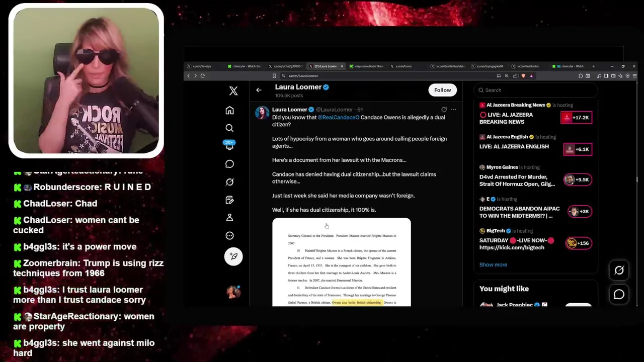Click the zoom magnifier icon in address bar

[x=507, y=76]
